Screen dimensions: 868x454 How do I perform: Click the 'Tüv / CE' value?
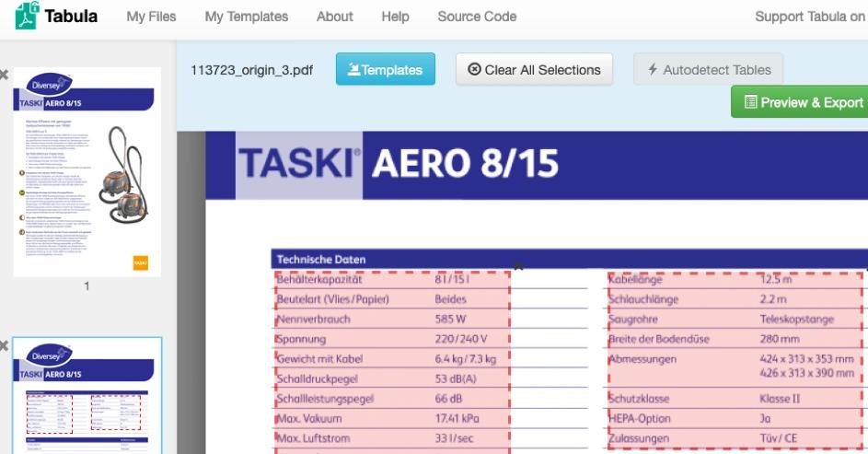(779, 438)
